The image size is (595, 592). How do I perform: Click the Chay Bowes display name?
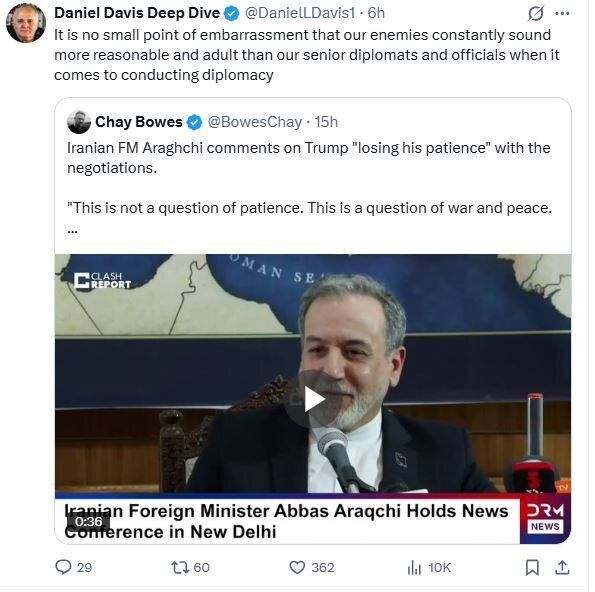tap(139, 122)
